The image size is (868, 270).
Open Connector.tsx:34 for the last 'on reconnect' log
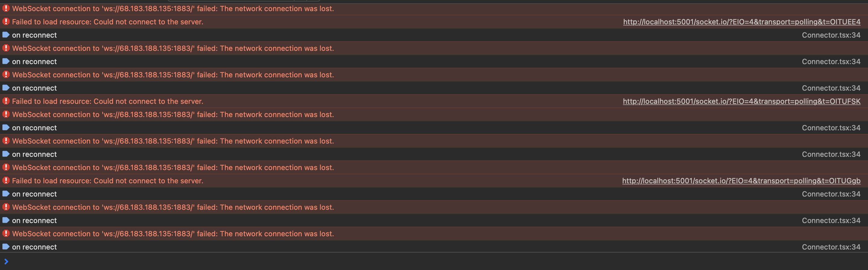pos(831,247)
